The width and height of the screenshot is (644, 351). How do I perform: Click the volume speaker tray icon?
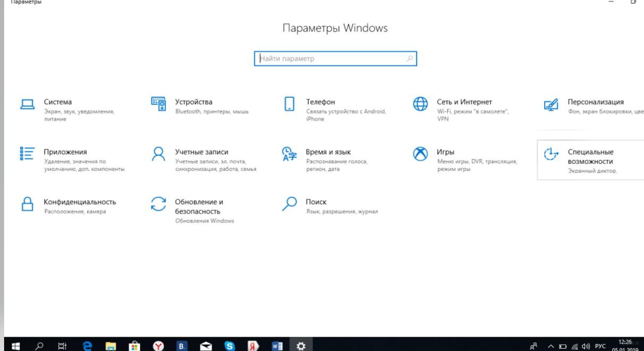click(x=586, y=346)
